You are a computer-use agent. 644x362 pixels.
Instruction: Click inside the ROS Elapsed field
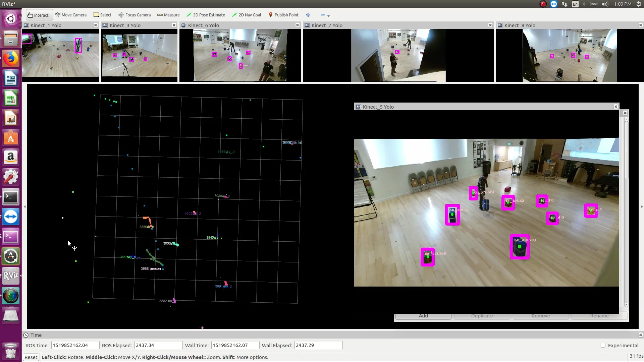(158, 345)
